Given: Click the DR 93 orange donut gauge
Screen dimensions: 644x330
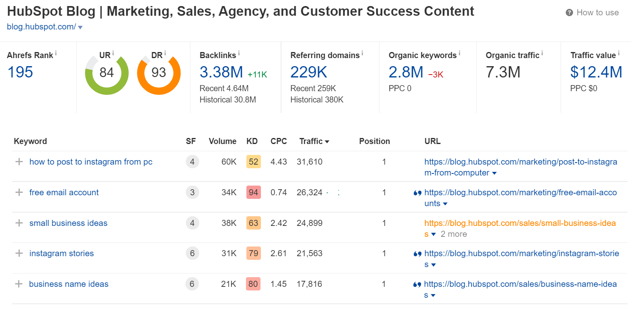Looking at the screenshot, I should point(159,73).
